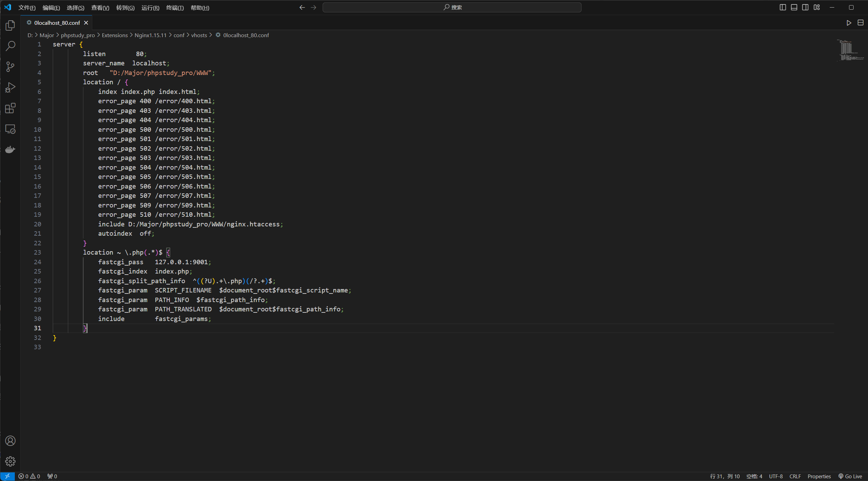The image size is (868, 481).
Task: Expand the 0localhost_80.conf breadcrumb
Action: pyautogui.click(x=242, y=35)
